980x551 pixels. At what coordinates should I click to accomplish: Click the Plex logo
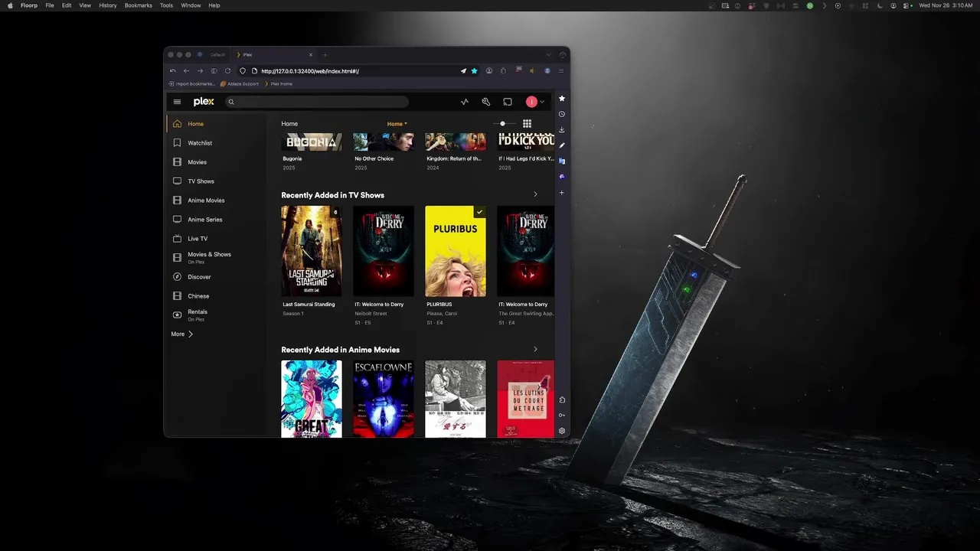(x=204, y=102)
